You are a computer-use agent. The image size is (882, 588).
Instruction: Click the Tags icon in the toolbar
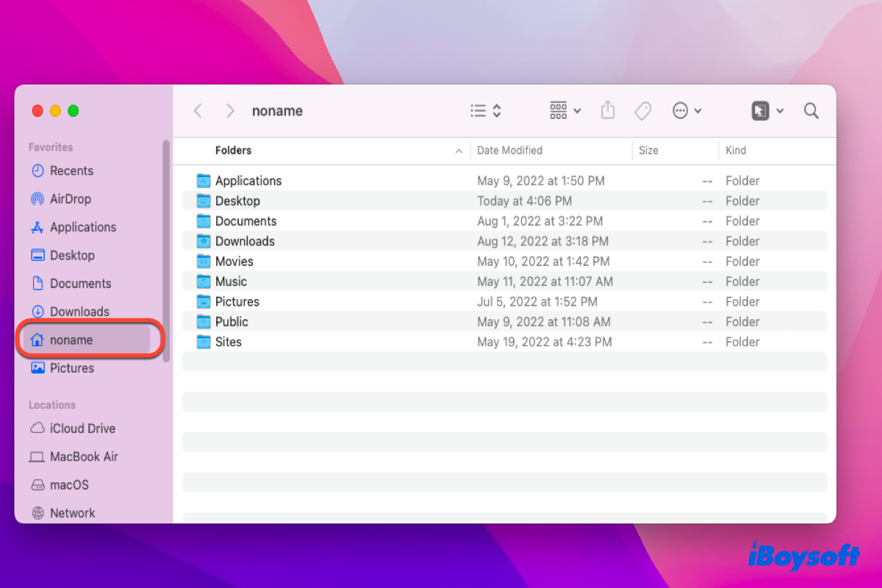[642, 110]
